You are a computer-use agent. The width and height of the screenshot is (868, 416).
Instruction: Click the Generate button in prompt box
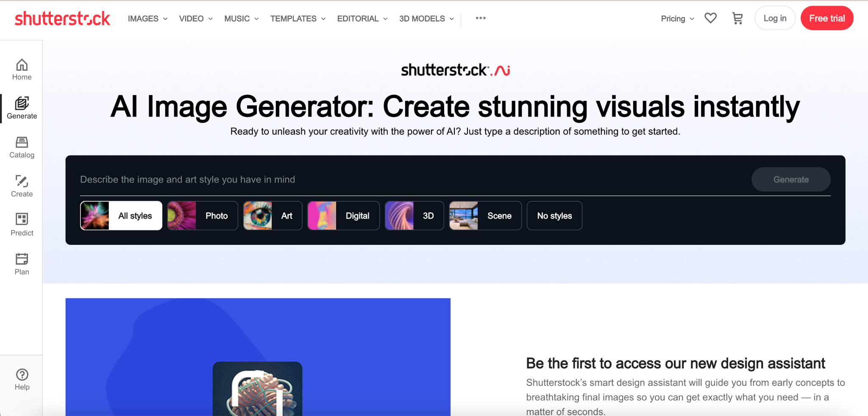pos(791,179)
